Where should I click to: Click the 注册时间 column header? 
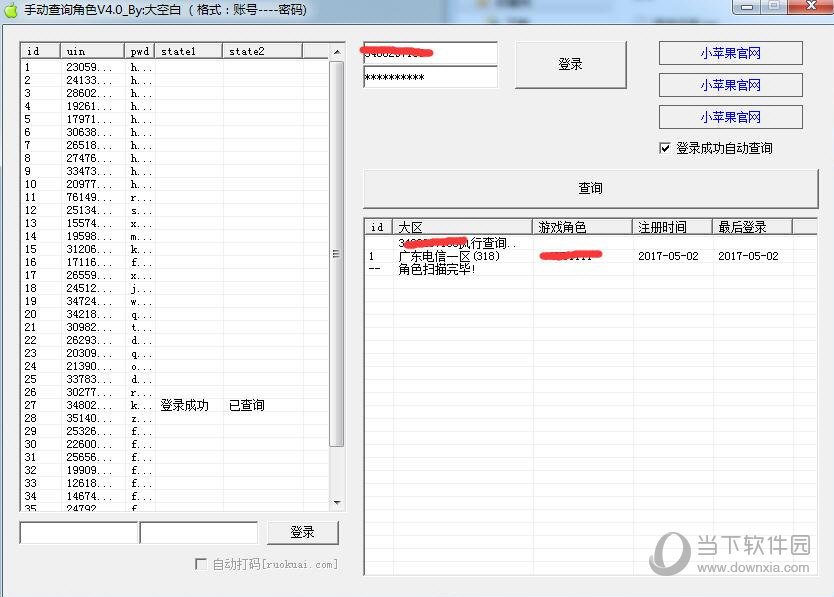coord(672,227)
